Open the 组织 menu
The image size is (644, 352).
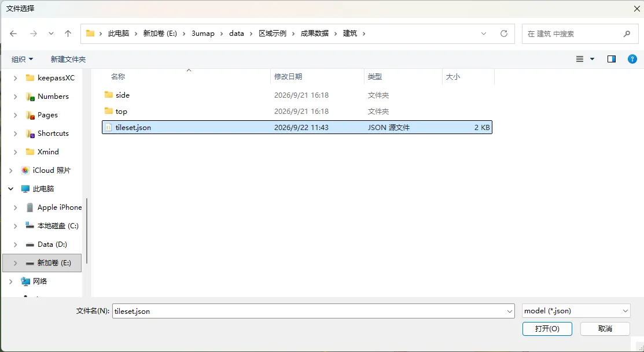pos(22,59)
